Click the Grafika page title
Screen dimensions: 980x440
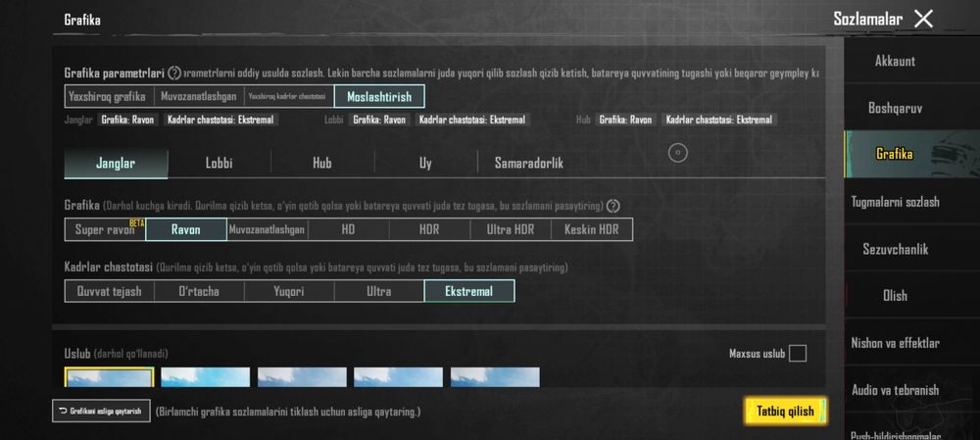tap(82, 20)
